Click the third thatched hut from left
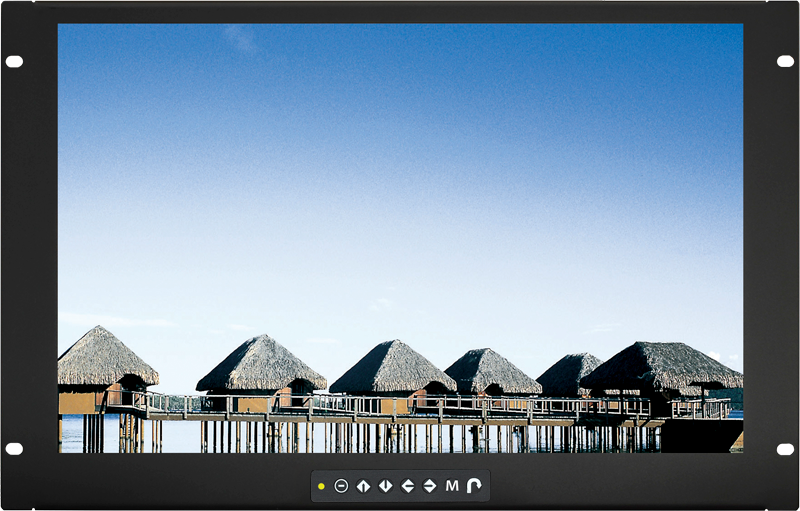Screen dimensions: 800x511 click(392, 368)
